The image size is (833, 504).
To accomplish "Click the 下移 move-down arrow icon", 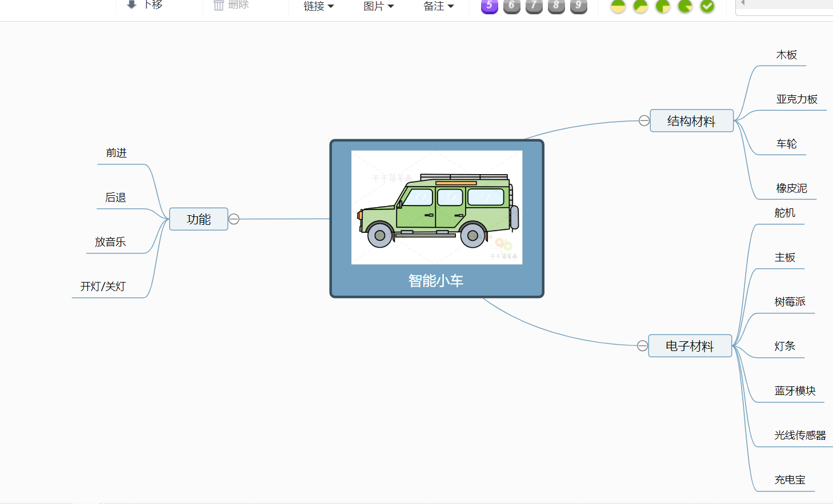I will pyautogui.click(x=131, y=4).
